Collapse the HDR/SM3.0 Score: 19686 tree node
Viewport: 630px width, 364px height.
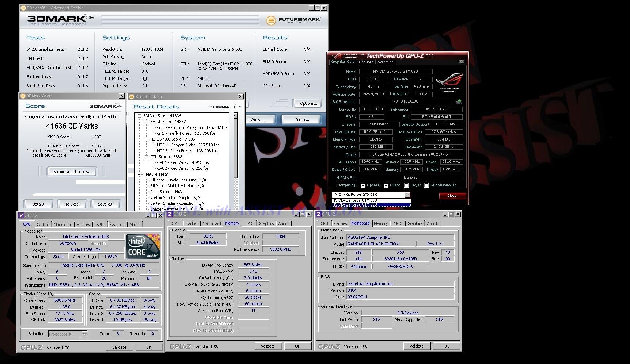(x=146, y=139)
